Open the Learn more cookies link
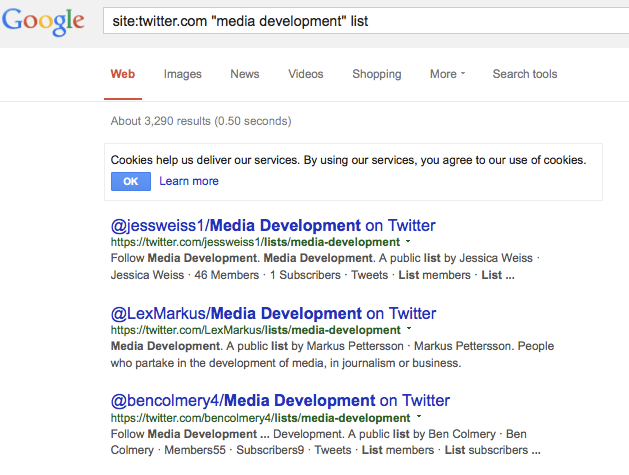This screenshot has height=475, width=629. [x=189, y=181]
